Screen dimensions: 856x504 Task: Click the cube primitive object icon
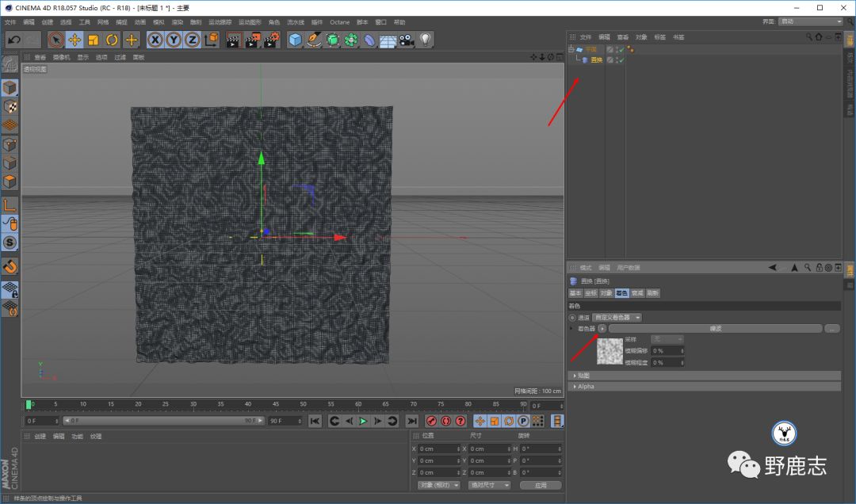pyautogui.click(x=296, y=40)
